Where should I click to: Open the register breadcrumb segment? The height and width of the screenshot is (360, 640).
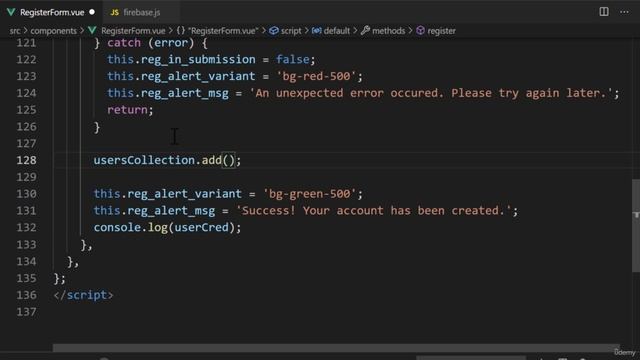(441, 31)
